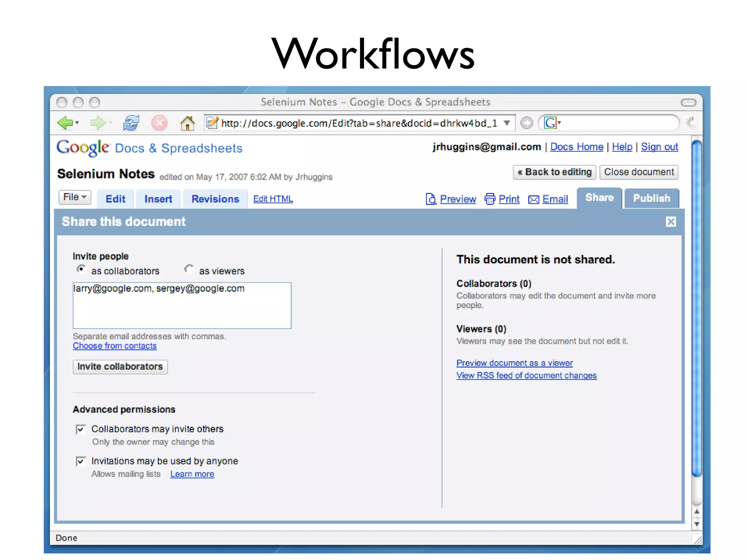Open the URL history dropdown arrow
The width and height of the screenshot is (747, 560).
point(507,123)
